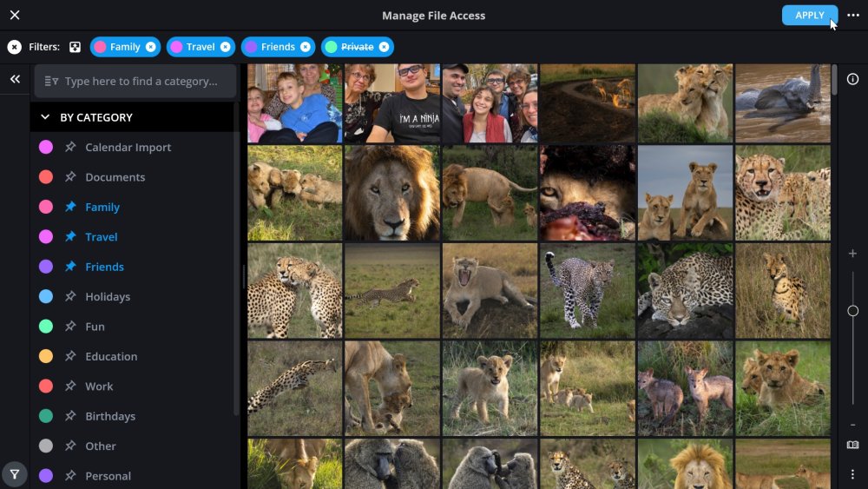Click the Private filter chip

pyautogui.click(x=357, y=47)
